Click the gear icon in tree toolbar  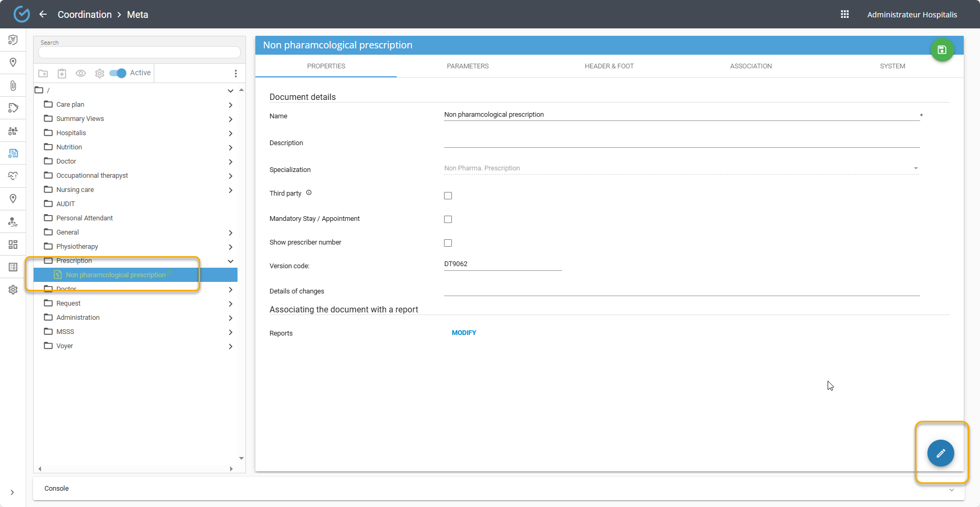click(99, 74)
